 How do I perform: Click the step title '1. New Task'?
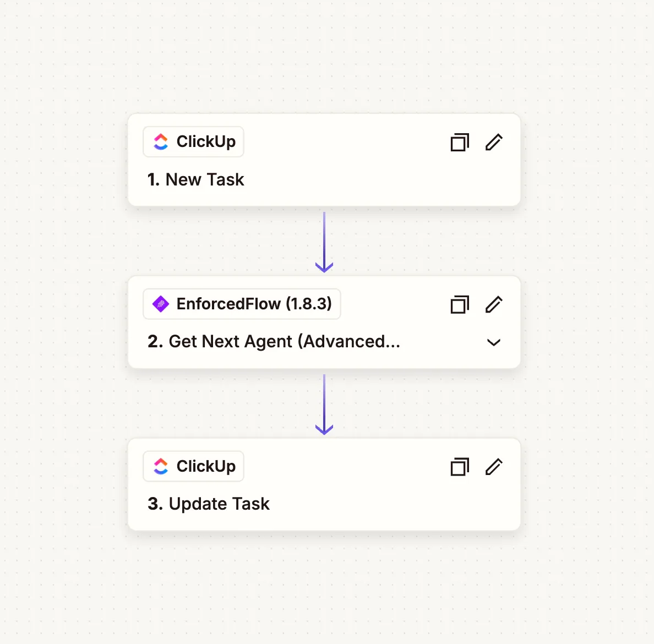(195, 179)
